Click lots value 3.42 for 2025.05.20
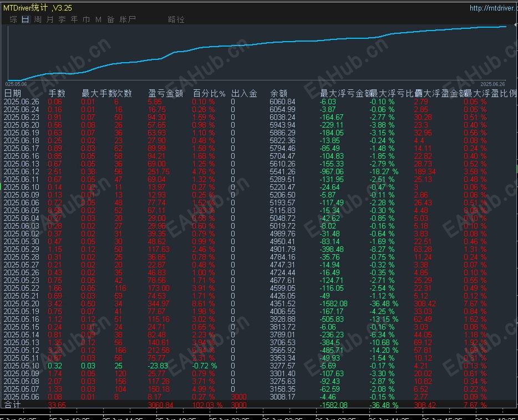This screenshot has width=518, height=420. (x=55, y=303)
